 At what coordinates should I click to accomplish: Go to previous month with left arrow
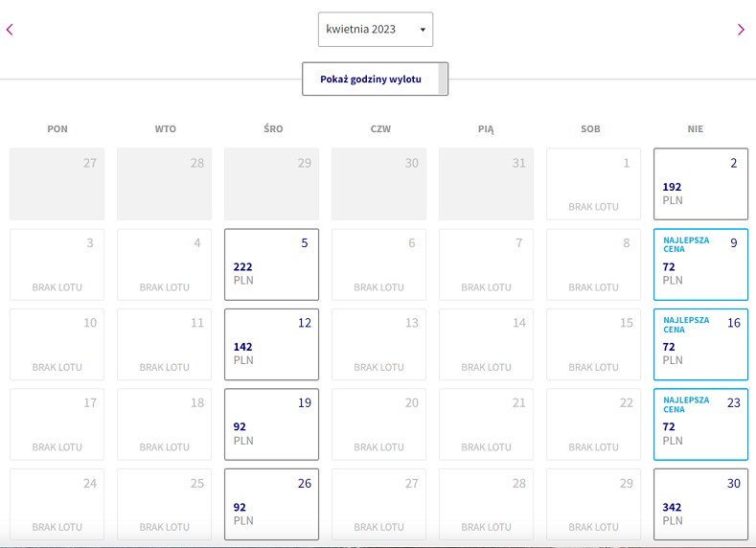[x=10, y=30]
